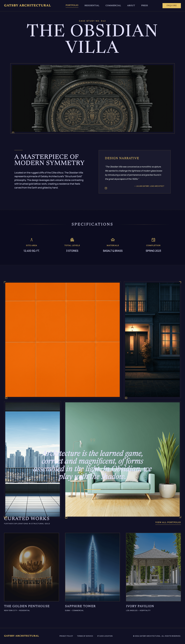Open the Portfolio nav tab
185x644 pixels.
pyautogui.click(x=72, y=5)
